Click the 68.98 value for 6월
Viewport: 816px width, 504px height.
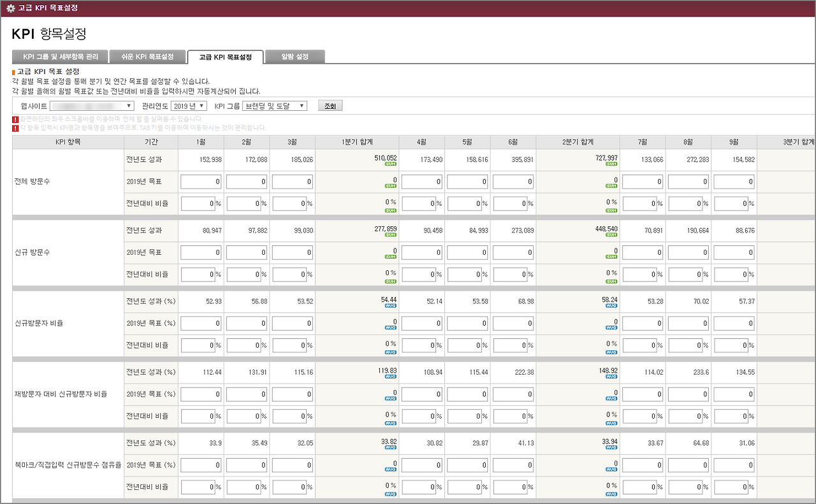526,301
